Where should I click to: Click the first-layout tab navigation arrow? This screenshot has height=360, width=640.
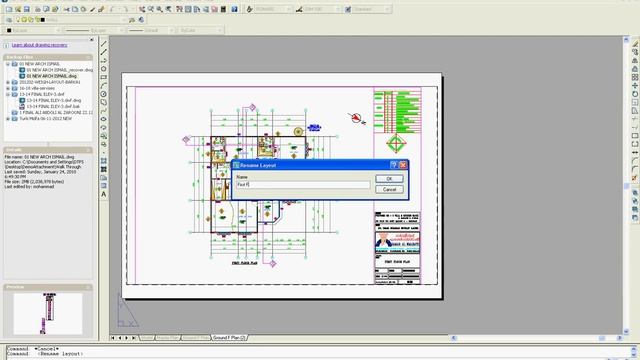click(113, 338)
